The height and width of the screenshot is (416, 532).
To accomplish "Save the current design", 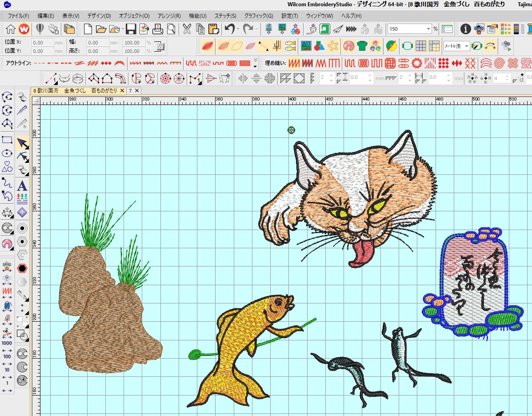I will click(x=131, y=29).
